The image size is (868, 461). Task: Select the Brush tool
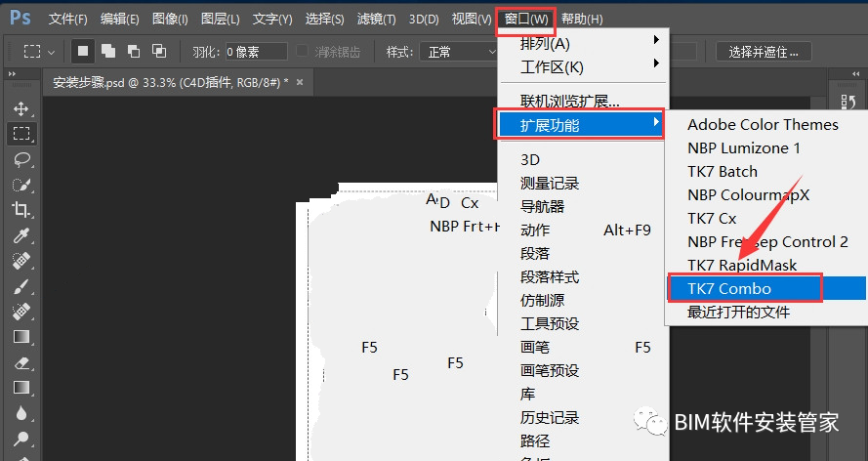21,286
